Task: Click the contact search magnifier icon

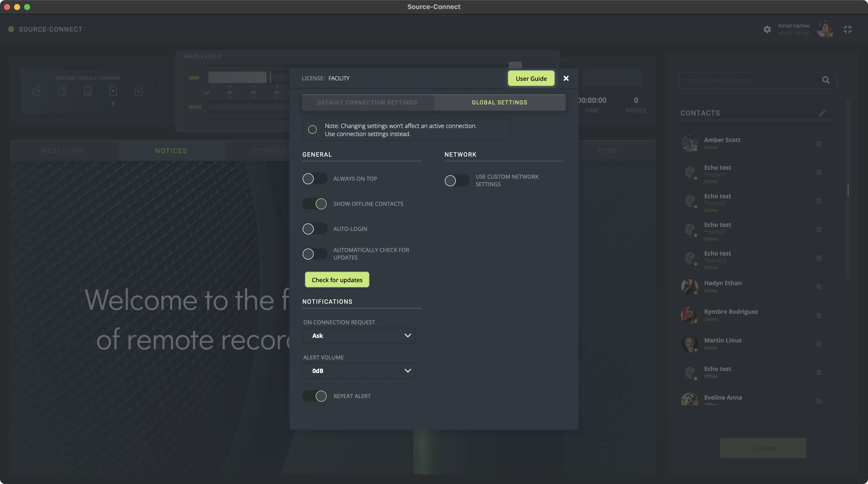Action: (x=826, y=80)
